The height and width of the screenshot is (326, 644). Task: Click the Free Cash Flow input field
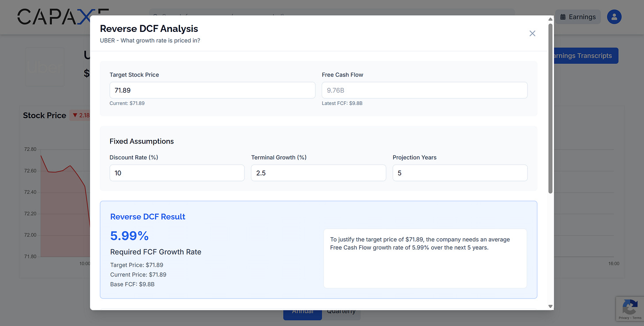(425, 90)
